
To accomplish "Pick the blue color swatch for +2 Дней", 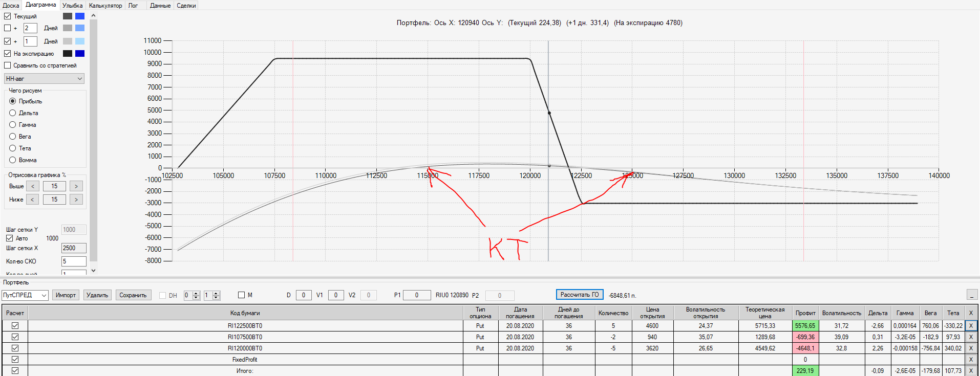I will (80, 28).
